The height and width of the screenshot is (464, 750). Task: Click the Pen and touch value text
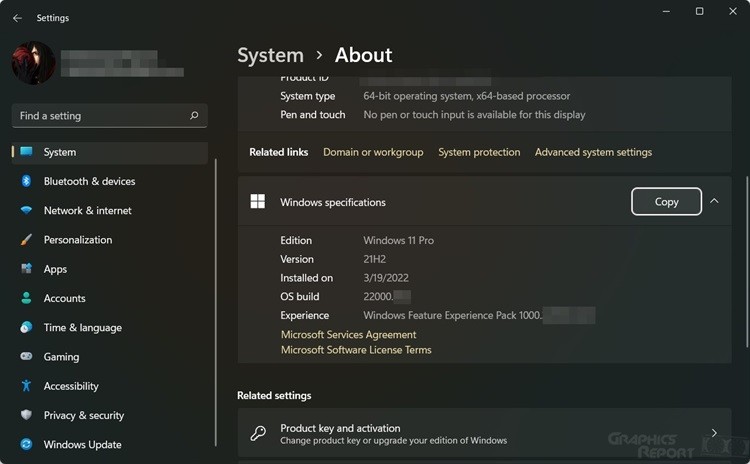(474, 115)
